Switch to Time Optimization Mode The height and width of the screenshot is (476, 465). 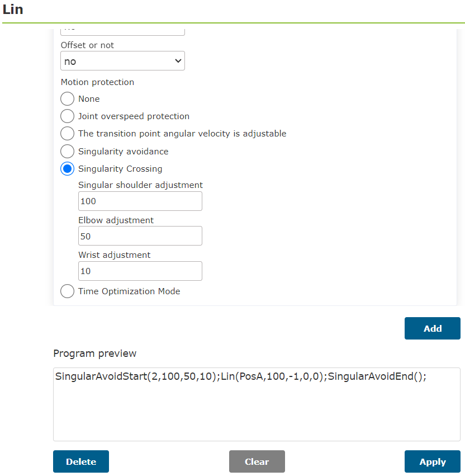67,291
